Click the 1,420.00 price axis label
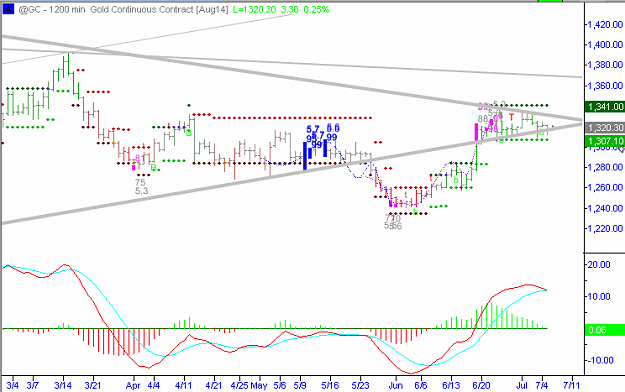The height and width of the screenshot is (392, 625). pos(605,25)
